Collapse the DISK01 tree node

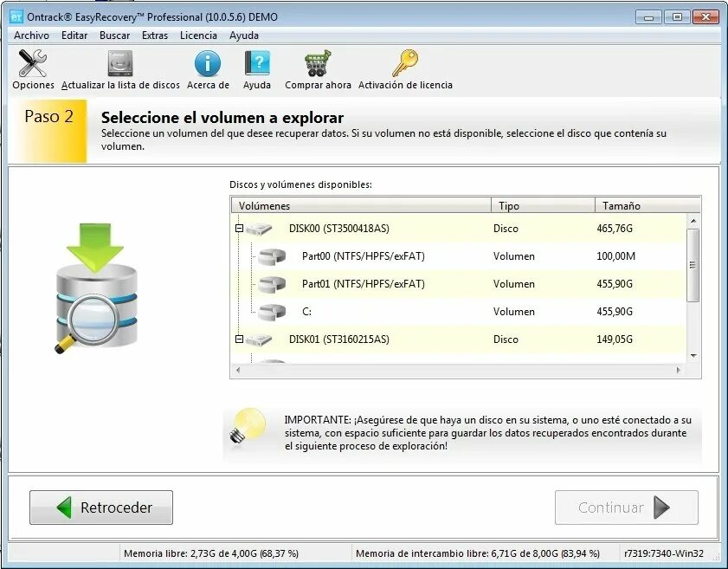239,339
